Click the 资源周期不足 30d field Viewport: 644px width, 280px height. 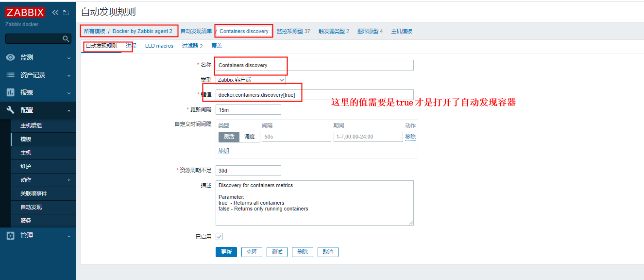[248, 171]
